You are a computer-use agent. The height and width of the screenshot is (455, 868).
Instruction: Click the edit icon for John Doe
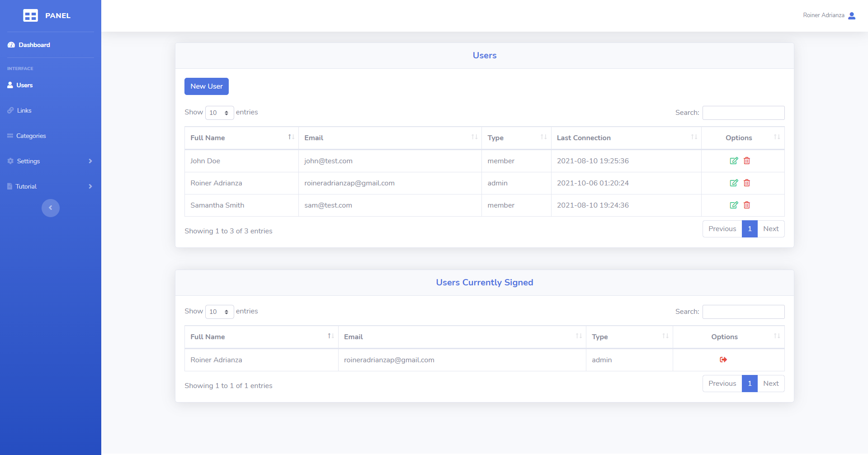pyautogui.click(x=734, y=161)
